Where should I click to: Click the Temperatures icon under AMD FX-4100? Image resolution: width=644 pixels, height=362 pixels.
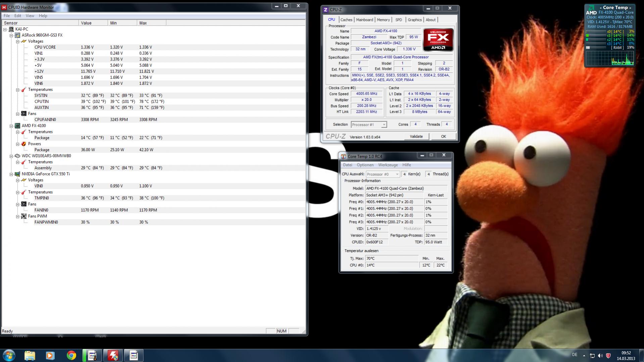pyautogui.click(x=24, y=132)
